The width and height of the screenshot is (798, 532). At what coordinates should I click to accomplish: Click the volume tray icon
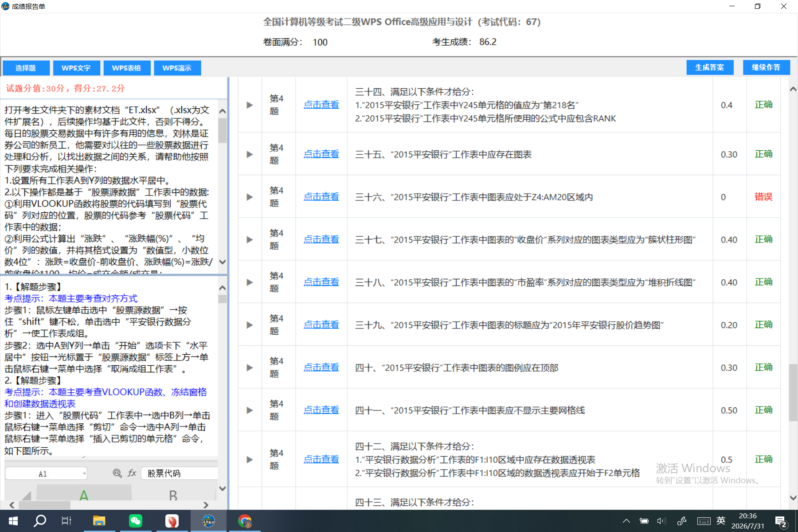662,521
